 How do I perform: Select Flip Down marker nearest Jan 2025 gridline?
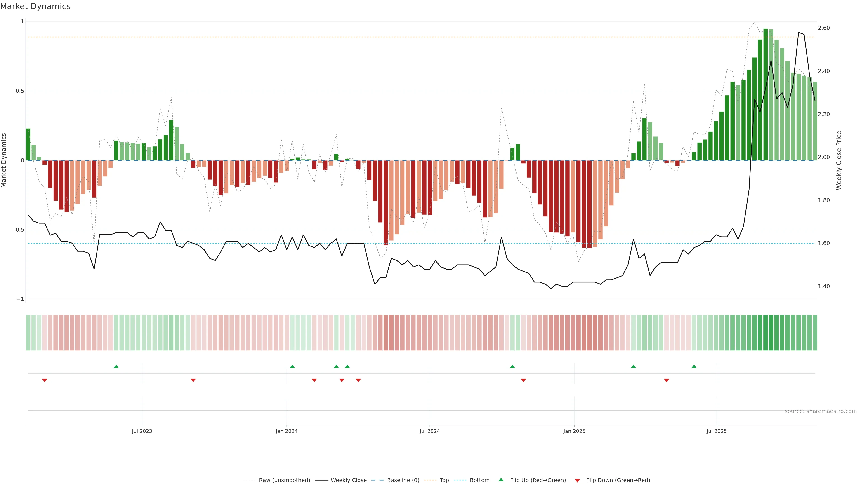click(x=523, y=380)
